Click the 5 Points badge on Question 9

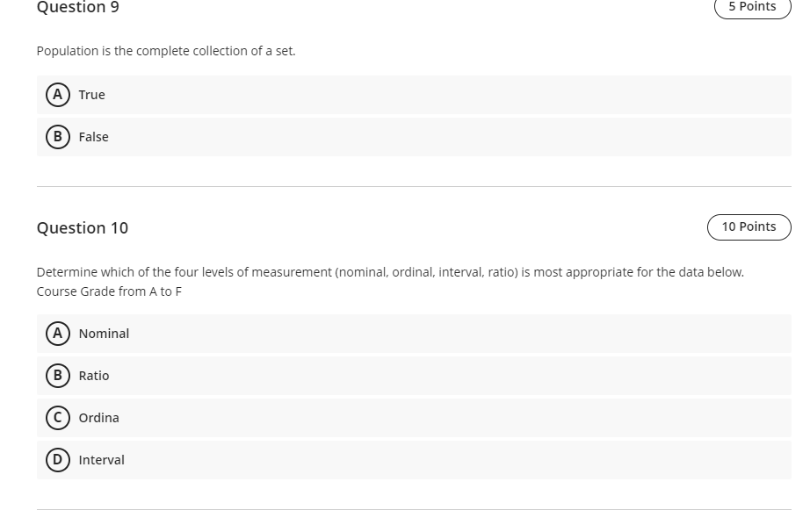coord(751,7)
